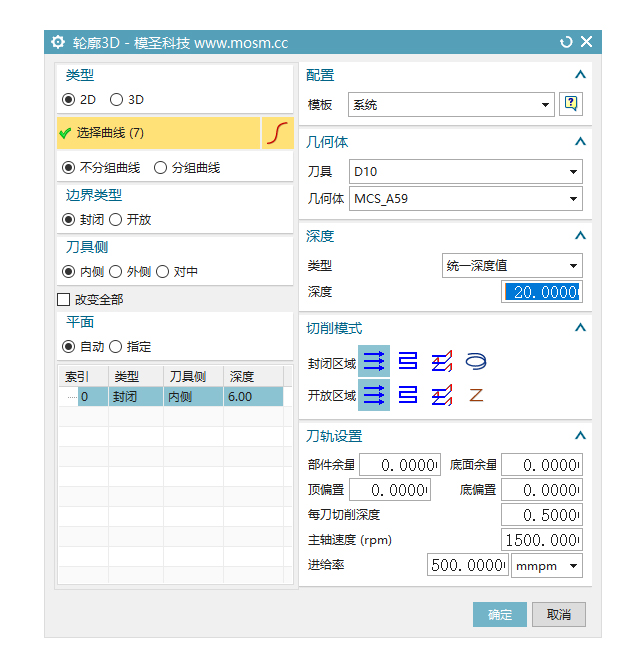Select zigzag-with-lift pattern for 开放区域

pyautogui.click(x=441, y=396)
